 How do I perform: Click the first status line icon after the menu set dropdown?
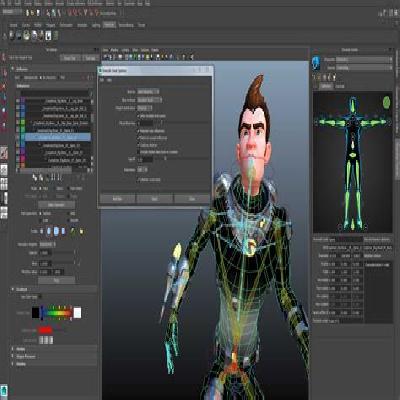[28, 13]
